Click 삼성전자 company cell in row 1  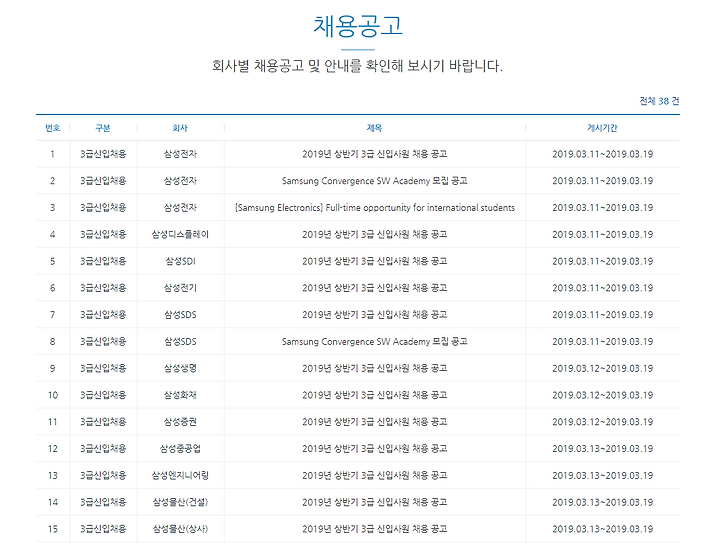tap(180, 154)
